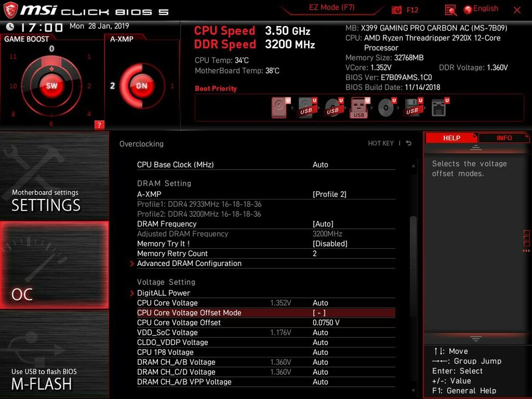Open A-XMP [Profile 2] dropdown

tap(329, 195)
